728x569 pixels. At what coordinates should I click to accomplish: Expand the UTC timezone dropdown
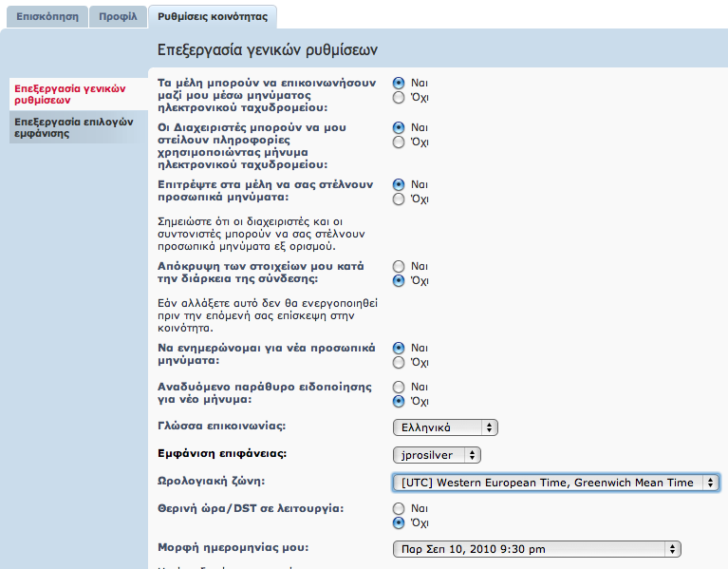click(x=555, y=483)
